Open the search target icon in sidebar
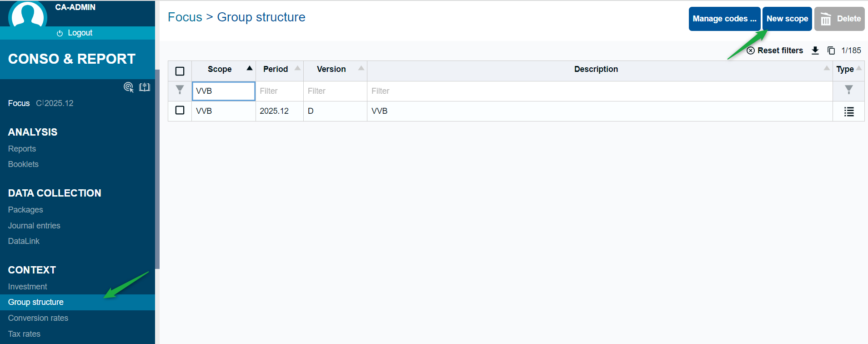 [x=129, y=87]
